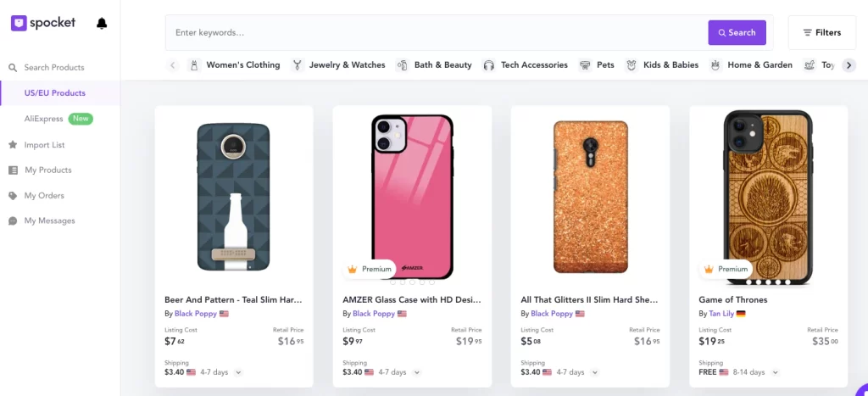This screenshot has height=396, width=868.
Task: Select the Bath & Beauty icon
Action: (x=402, y=65)
